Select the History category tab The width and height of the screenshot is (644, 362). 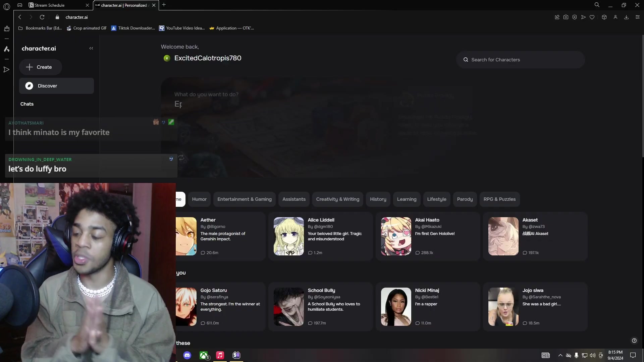[378, 199]
